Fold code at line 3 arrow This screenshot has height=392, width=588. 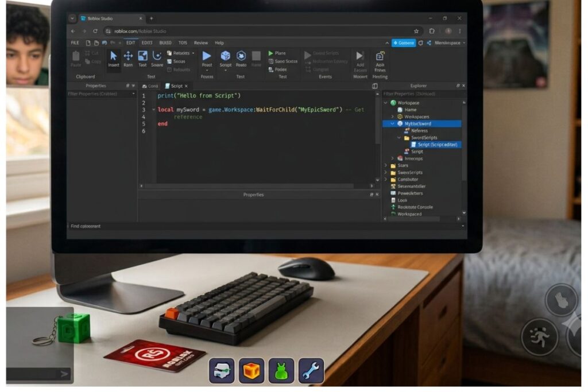153,110
